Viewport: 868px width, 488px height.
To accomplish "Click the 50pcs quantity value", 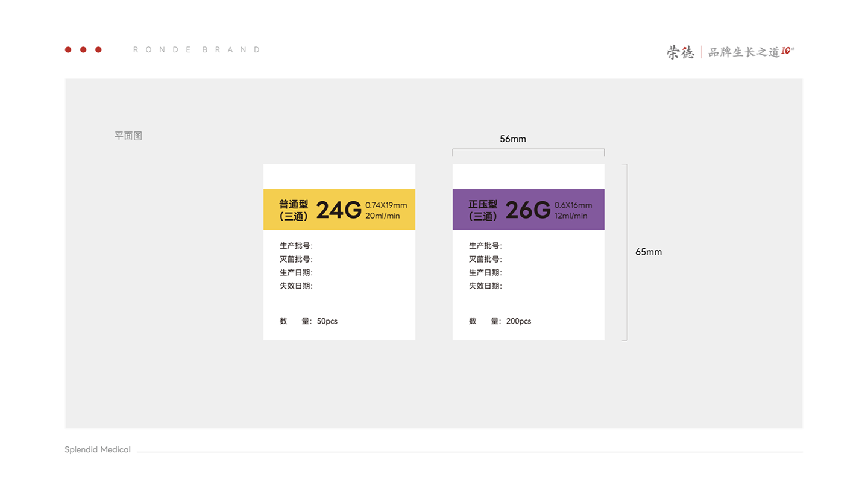I will pyautogui.click(x=327, y=321).
